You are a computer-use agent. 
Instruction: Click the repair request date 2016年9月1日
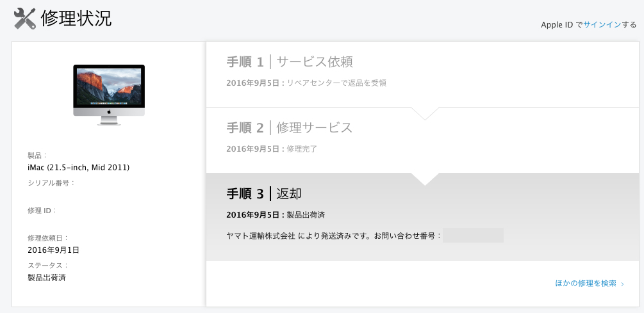click(53, 250)
